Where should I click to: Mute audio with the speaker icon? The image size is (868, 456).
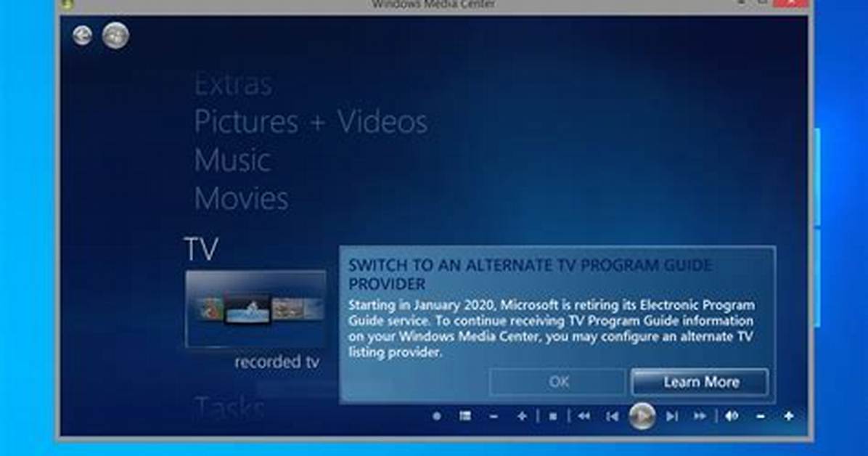(x=732, y=416)
